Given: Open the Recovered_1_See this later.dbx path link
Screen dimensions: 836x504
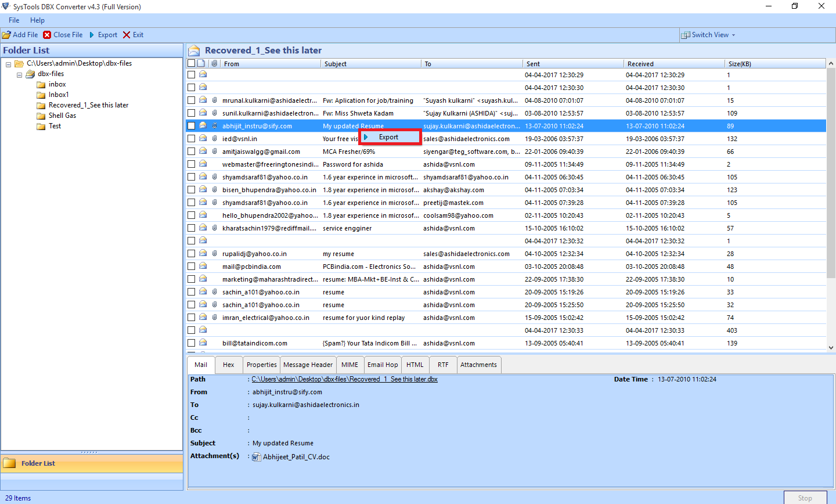Looking at the screenshot, I should (x=344, y=379).
